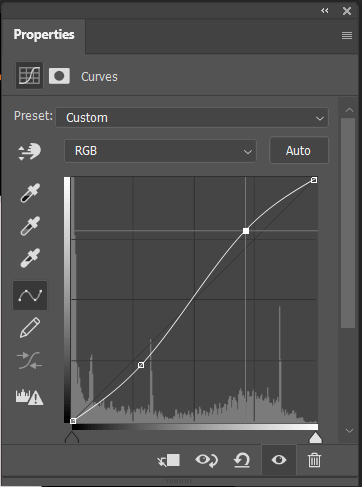
Task: Open the Properties panel flyout menu
Action: point(347,35)
